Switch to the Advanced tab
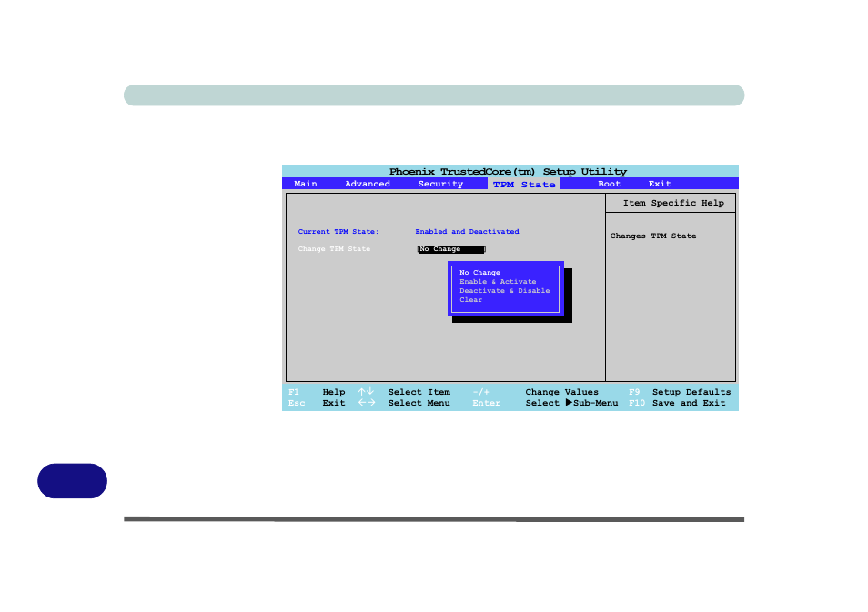Viewport: 868px width, 612px height. 368,184
